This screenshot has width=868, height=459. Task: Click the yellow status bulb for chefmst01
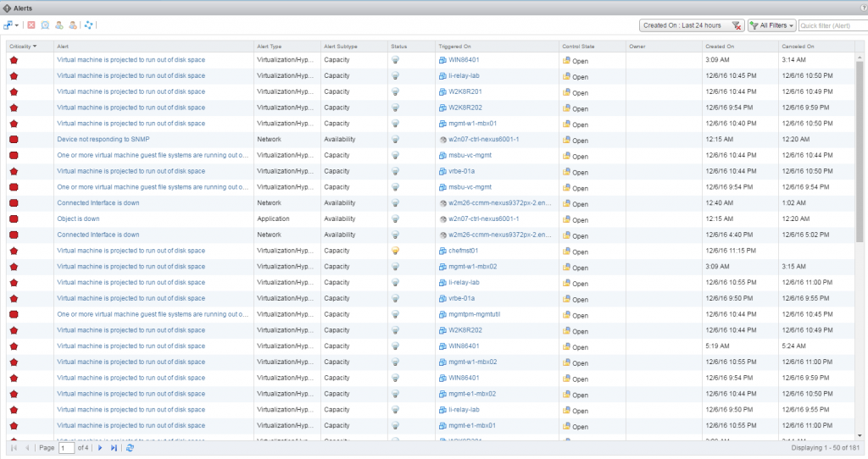point(395,251)
